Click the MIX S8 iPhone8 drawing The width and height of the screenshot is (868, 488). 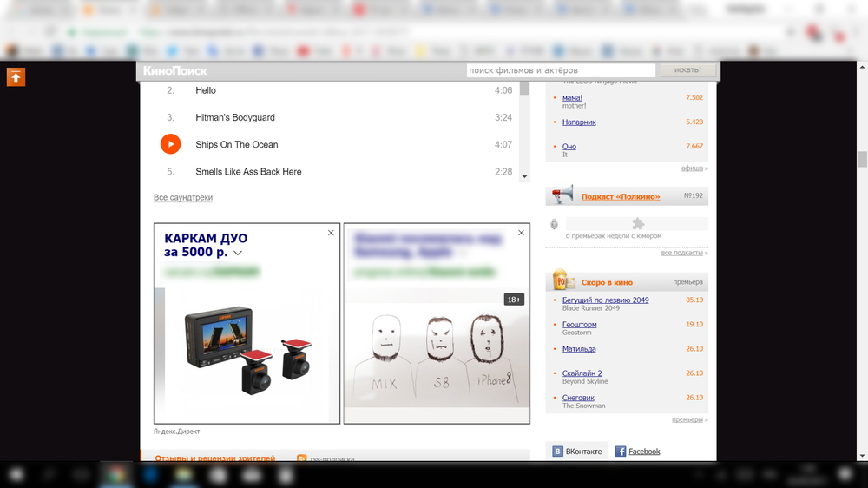[x=437, y=354]
